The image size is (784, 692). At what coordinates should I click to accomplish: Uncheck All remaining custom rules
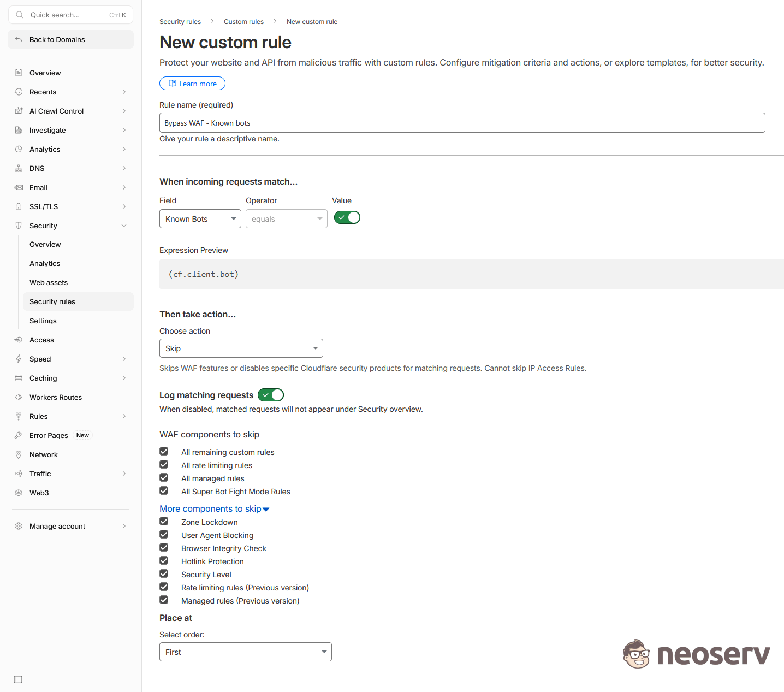tap(164, 451)
